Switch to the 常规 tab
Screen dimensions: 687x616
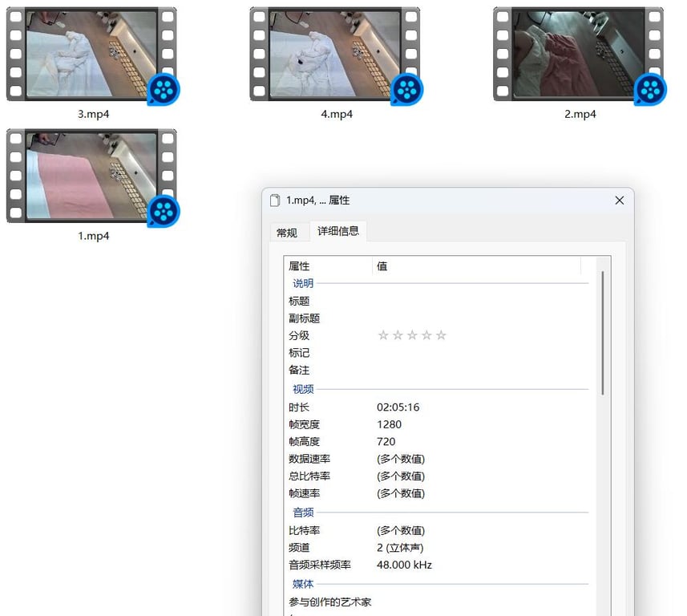pyautogui.click(x=287, y=233)
